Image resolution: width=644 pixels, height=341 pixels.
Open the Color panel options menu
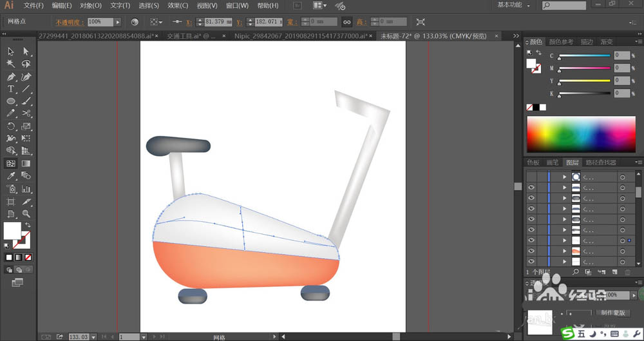(x=638, y=41)
